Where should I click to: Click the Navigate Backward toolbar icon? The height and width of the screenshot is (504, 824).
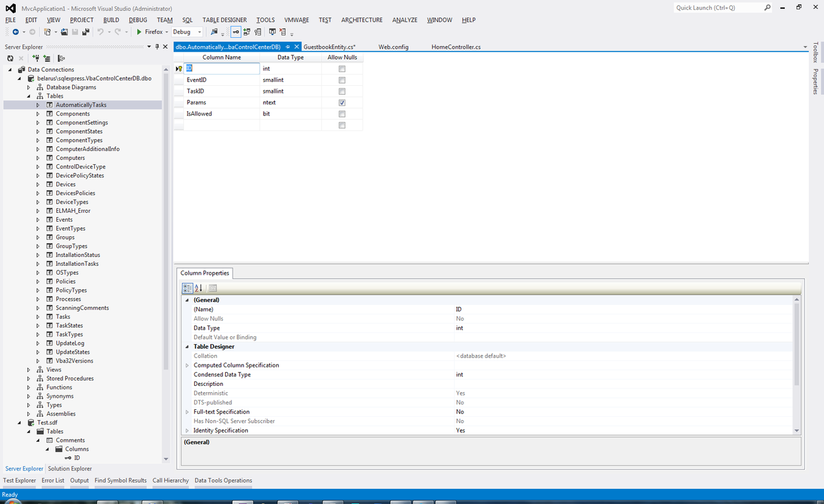tap(16, 32)
